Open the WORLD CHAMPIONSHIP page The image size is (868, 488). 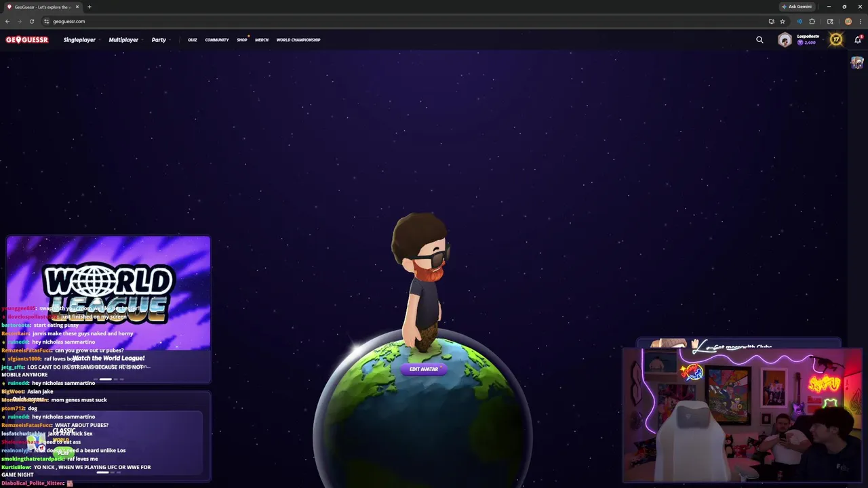[x=298, y=40]
